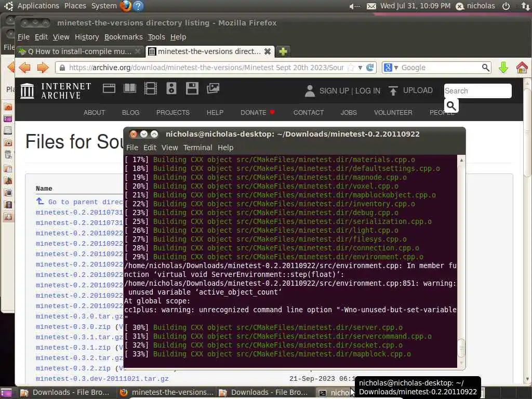Open the PROJECTS link
Image resolution: width=532 pixels, height=399 pixels.
172,113
